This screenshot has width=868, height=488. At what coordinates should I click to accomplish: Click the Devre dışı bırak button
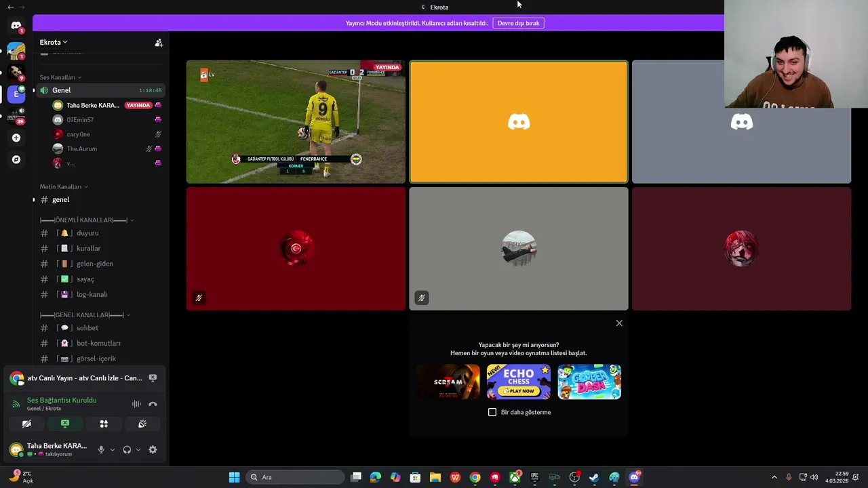tap(518, 23)
